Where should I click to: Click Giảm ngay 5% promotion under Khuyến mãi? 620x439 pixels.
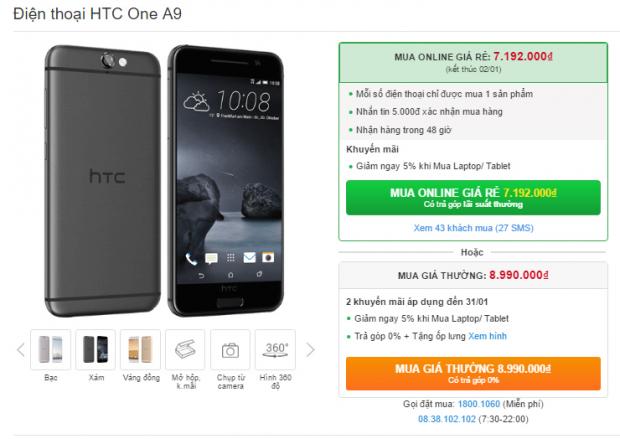coord(433,166)
